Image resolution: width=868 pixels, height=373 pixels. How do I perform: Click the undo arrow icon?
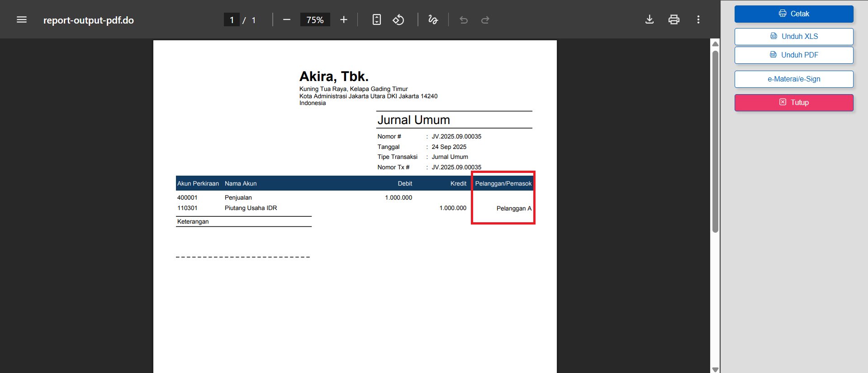click(464, 20)
